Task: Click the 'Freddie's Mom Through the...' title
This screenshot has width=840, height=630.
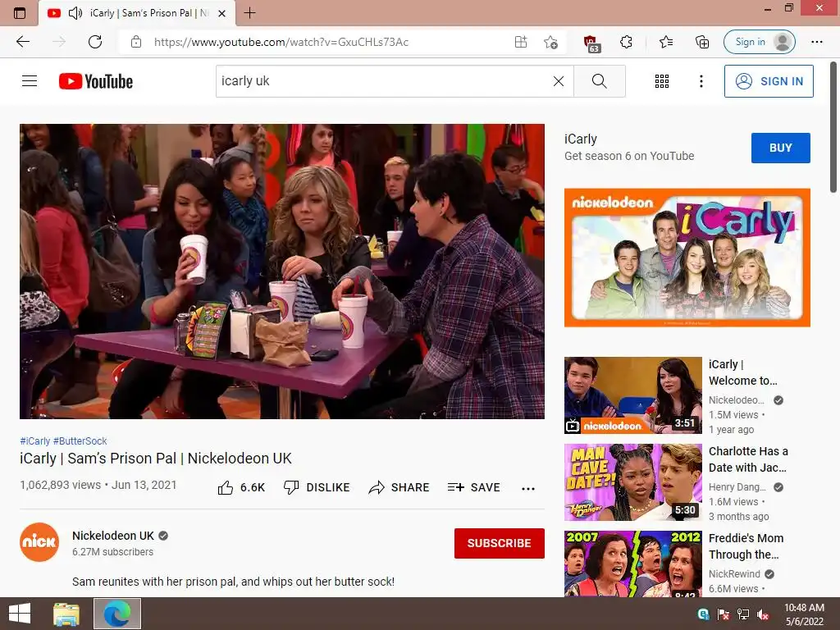Action: [746, 546]
